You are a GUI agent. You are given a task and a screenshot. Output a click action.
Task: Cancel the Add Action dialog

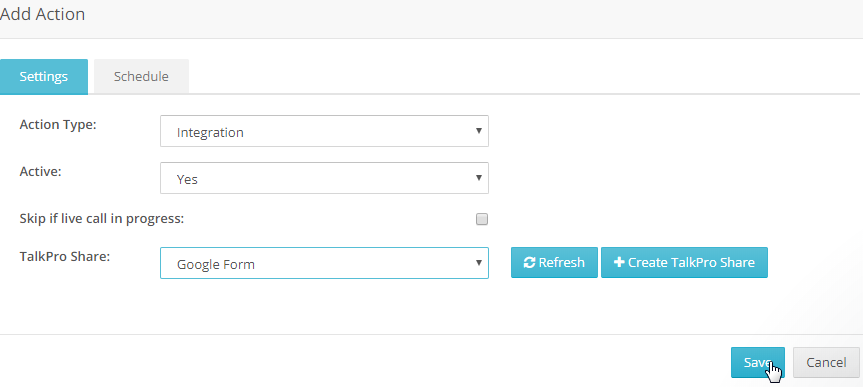point(826,362)
